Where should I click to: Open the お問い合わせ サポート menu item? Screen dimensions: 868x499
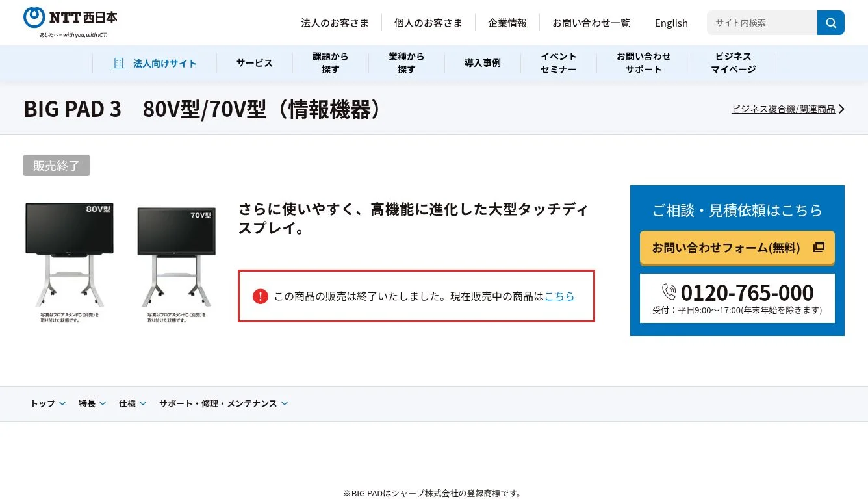click(x=644, y=63)
